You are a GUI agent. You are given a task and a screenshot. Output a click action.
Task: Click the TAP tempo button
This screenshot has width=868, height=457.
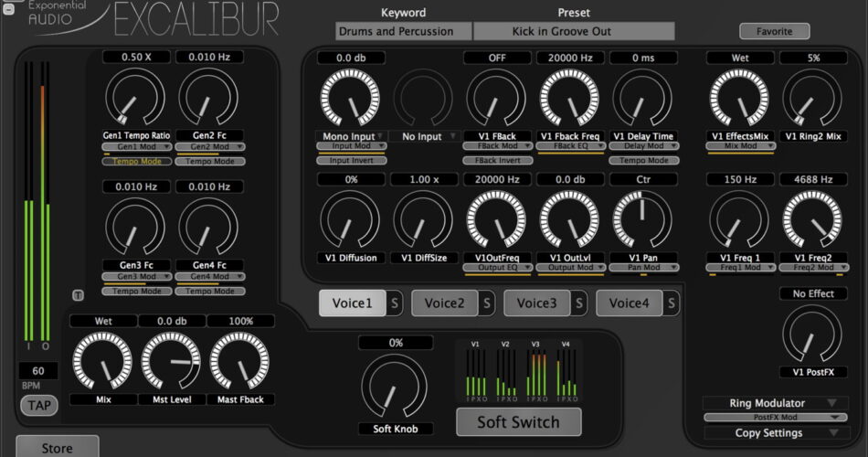[x=38, y=405]
